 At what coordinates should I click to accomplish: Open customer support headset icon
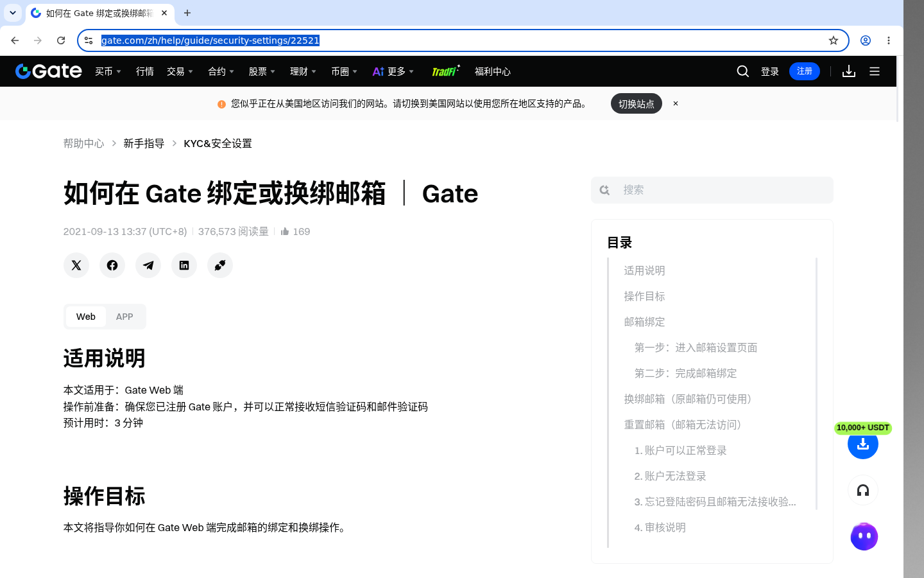coord(863,491)
